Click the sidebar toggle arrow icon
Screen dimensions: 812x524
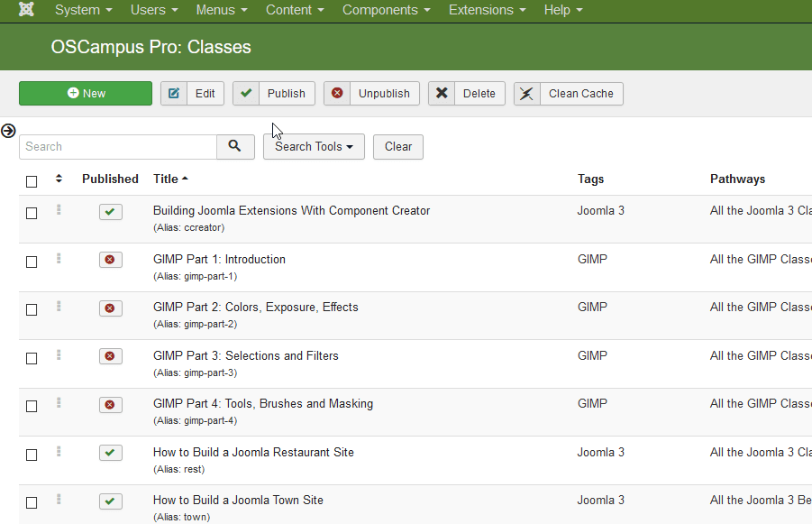click(8, 131)
